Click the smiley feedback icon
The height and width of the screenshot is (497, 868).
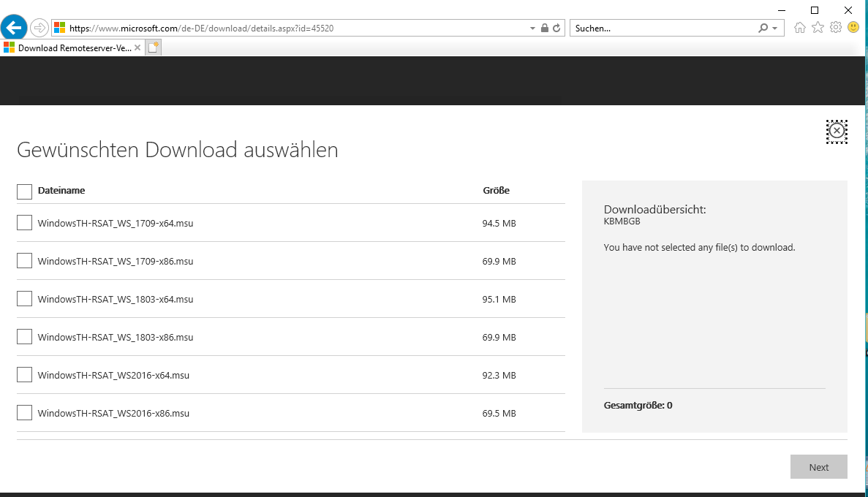853,28
